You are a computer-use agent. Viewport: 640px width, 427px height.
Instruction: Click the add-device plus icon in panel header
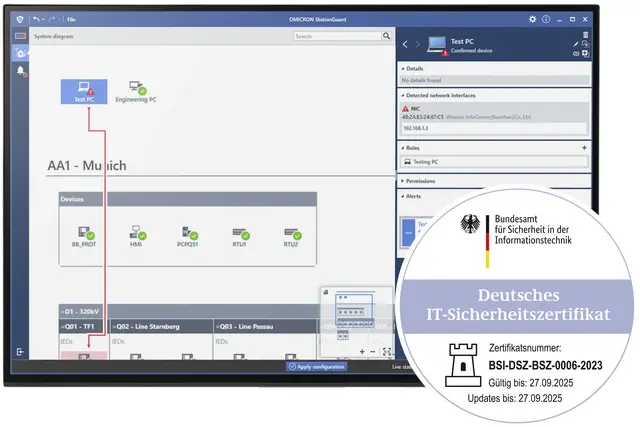pos(586,53)
